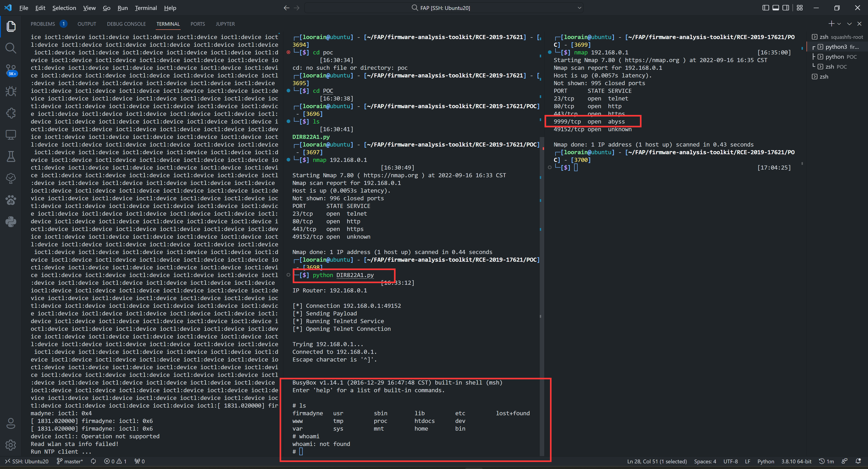Open the Selection menu

pyautogui.click(x=64, y=8)
